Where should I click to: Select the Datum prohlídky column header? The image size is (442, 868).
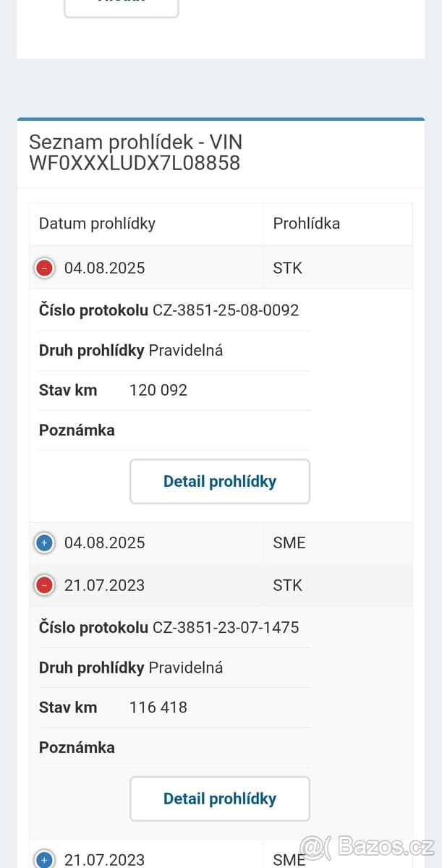[97, 224]
